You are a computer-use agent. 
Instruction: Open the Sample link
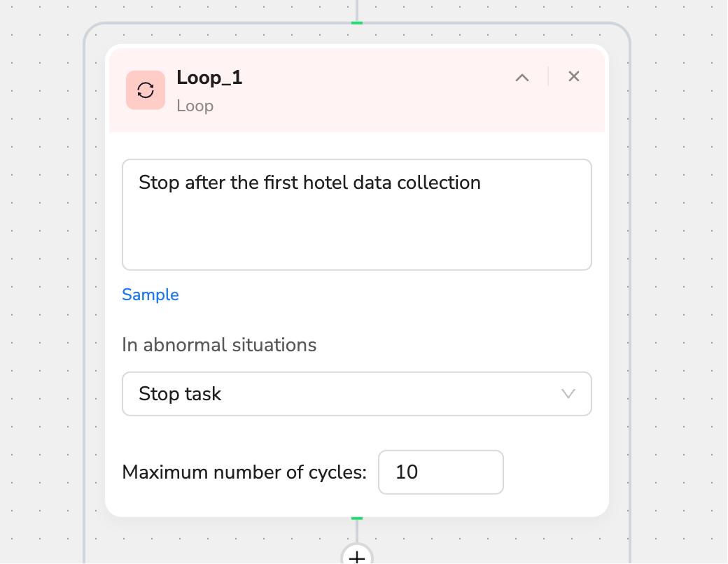pos(150,295)
